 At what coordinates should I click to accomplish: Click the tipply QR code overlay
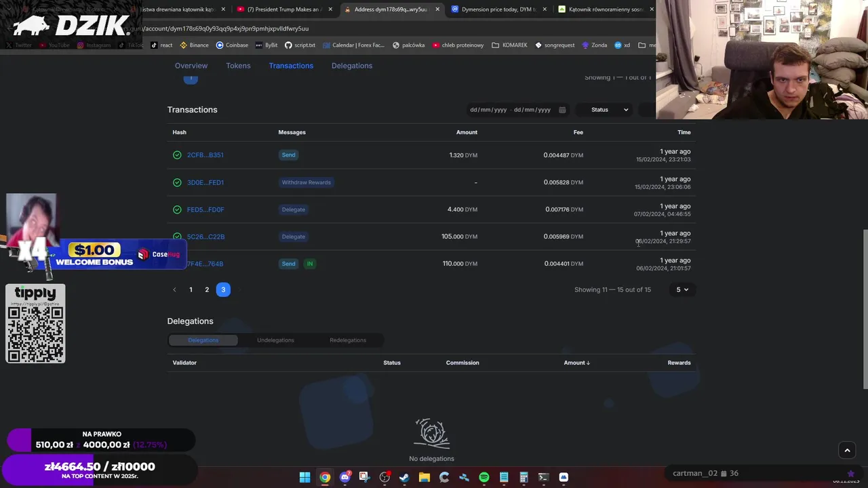click(x=35, y=323)
